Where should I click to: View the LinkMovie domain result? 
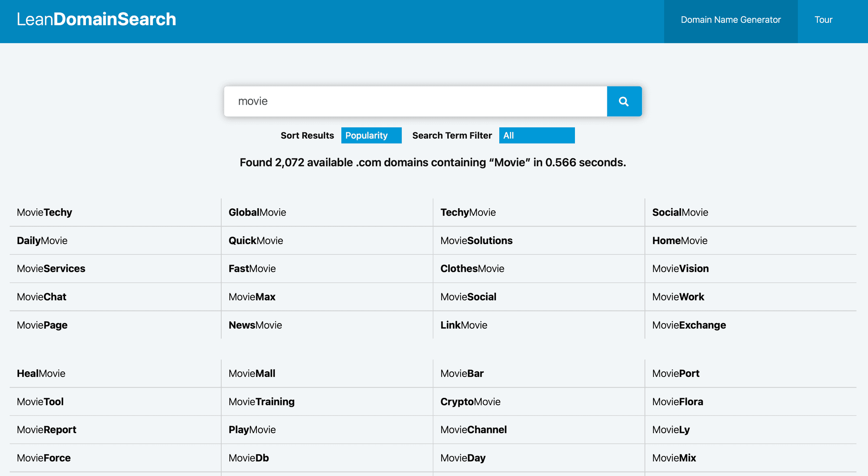(x=464, y=325)
